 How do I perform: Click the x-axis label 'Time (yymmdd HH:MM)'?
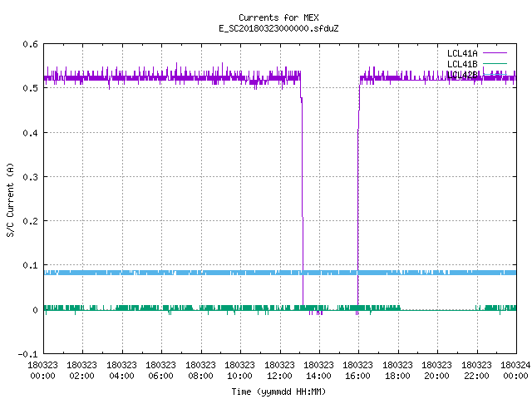coord(278,392)
